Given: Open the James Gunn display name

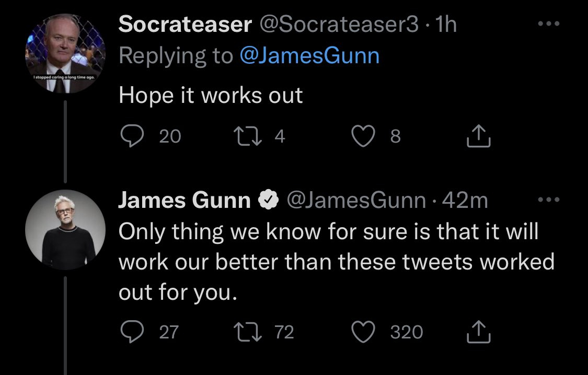Looking at the screenshot, I should [x=185, y=201].
